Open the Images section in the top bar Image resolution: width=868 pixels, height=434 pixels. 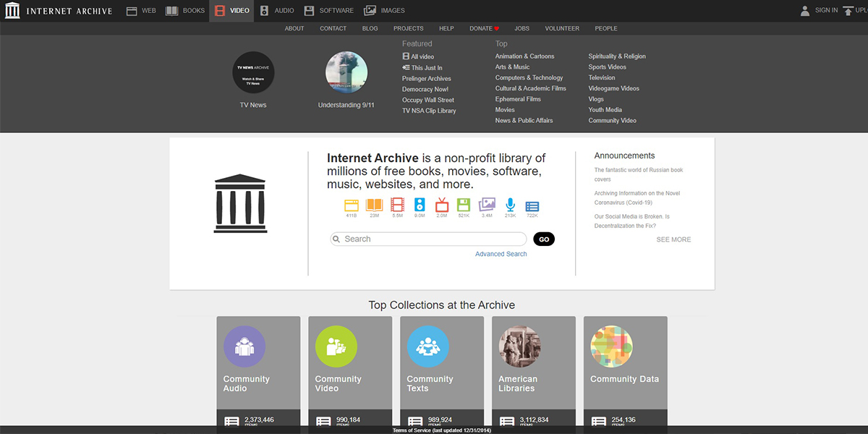click(384, 11)
